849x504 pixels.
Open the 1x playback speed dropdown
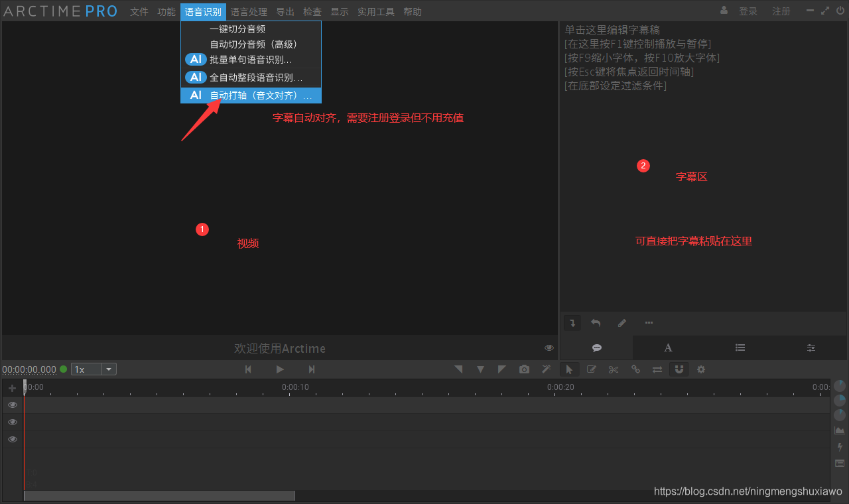94,369
